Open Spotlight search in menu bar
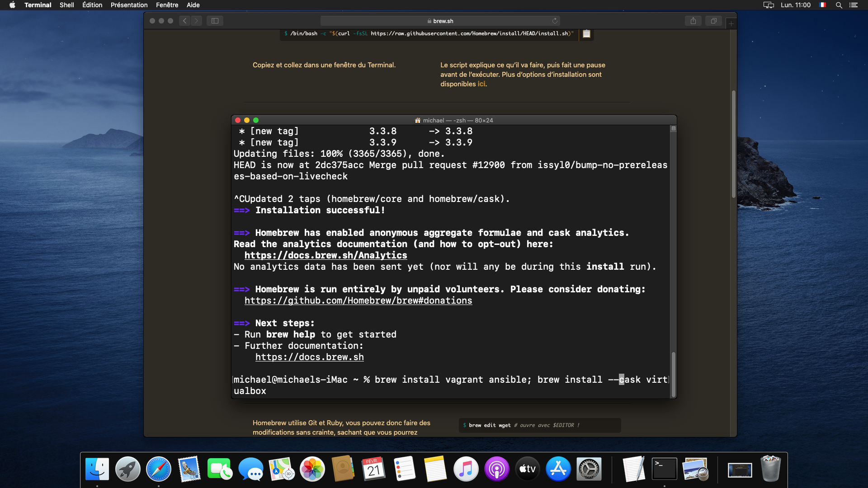 pyautogui.click(x=839, y=5)
